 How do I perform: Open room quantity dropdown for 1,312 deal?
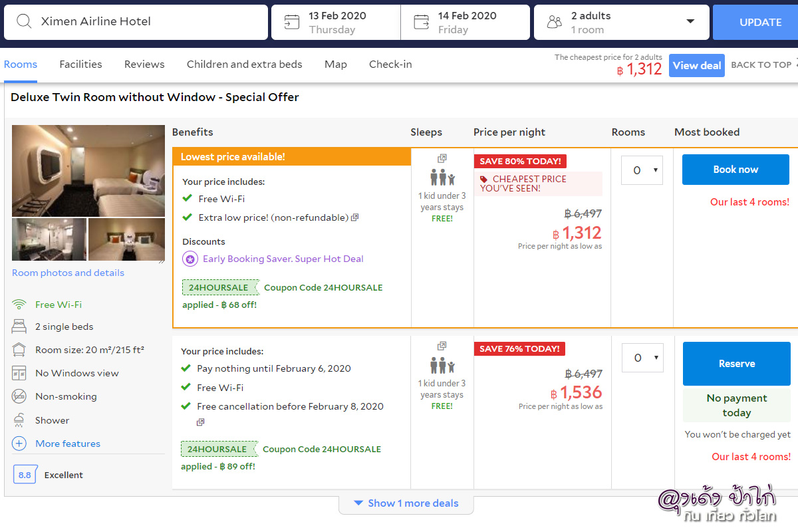point(642,170)
